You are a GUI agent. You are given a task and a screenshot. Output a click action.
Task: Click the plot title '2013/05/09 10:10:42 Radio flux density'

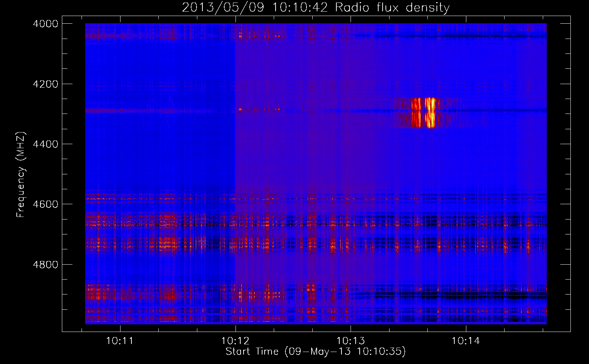pos(316,7)
